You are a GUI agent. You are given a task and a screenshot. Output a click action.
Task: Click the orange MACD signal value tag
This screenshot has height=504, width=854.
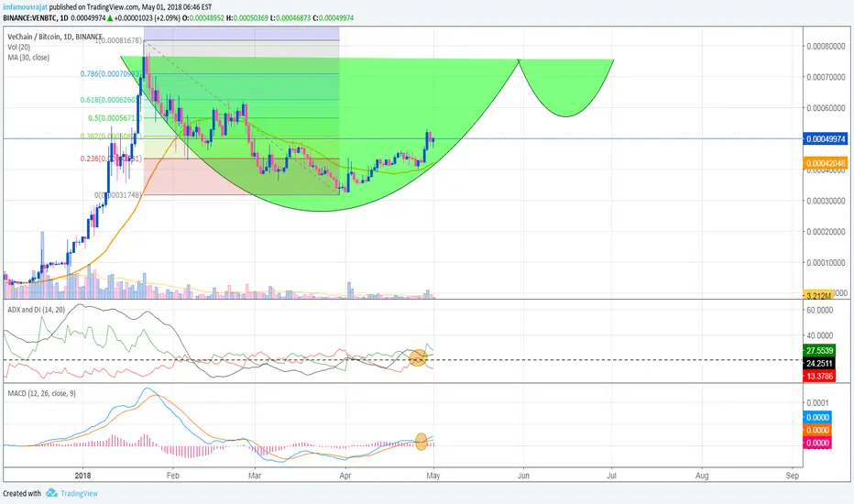coord(817,431)
